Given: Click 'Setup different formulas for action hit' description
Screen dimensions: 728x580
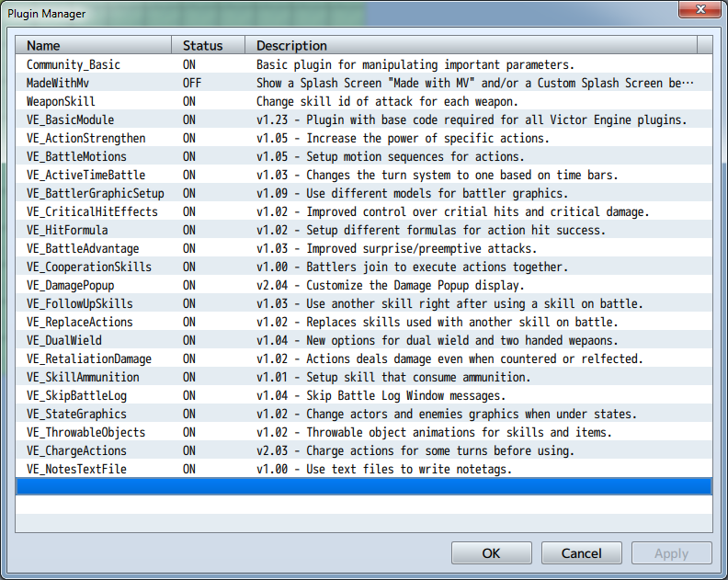Looking at the screenshot, I should pos(431,231).
